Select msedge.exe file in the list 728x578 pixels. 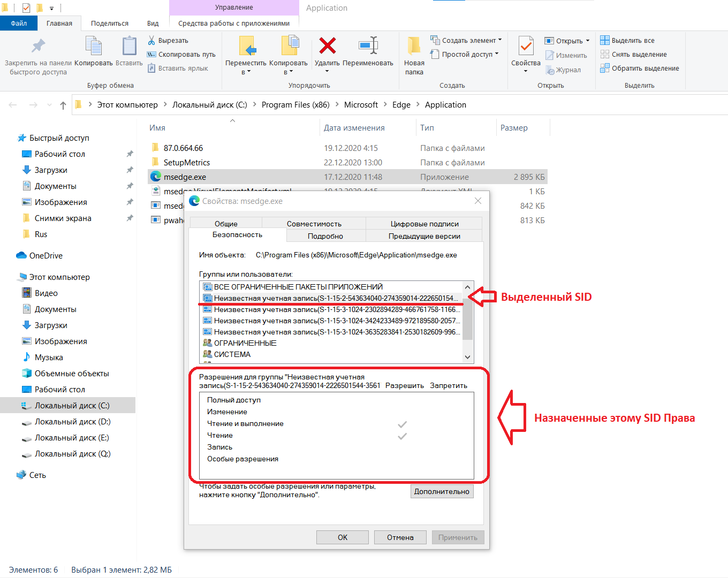tap(347, 177)
